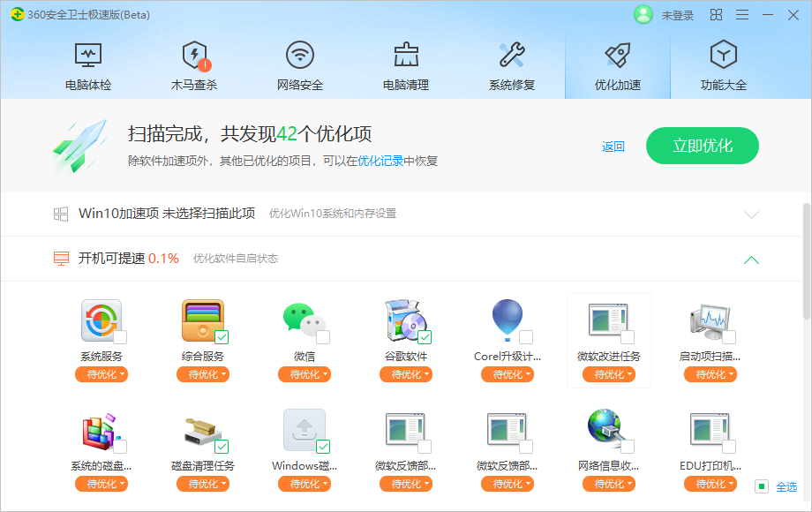The width and height of the screenshot is (812, 512).
Task: Click the EDU打印机 item icon
Action: pyautogui.click(x=710, y=430)
